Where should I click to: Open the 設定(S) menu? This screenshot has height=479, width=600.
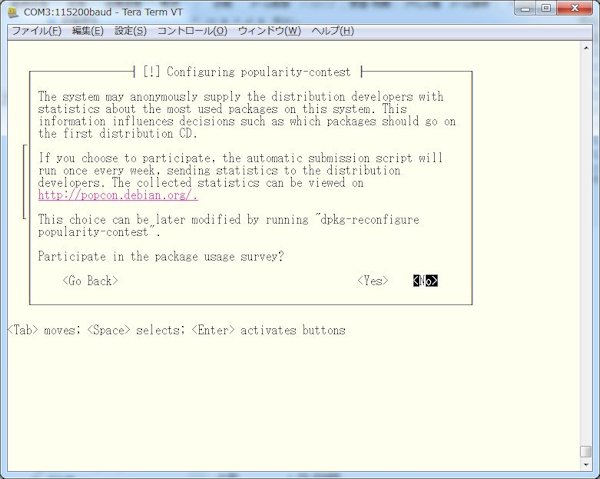point(130,31)
